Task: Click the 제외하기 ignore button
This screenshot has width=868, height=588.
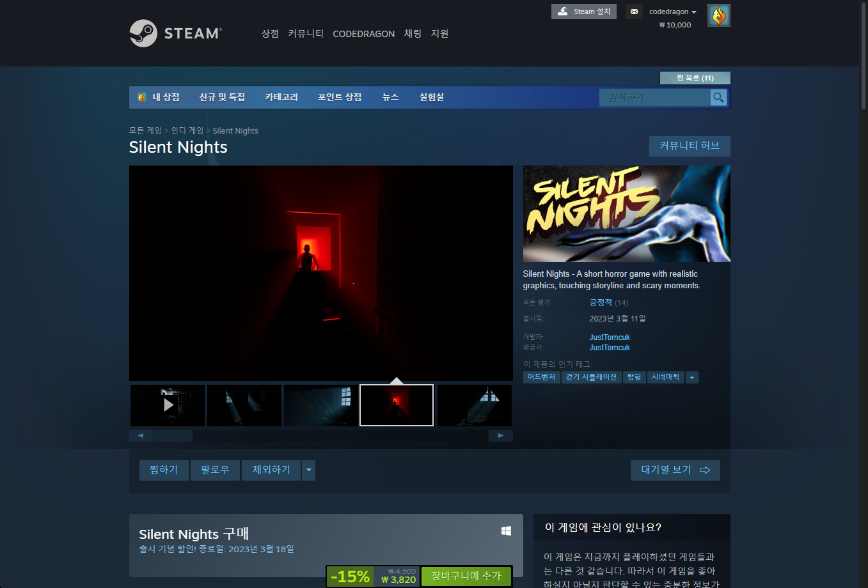Action: (x=271, y=470)
